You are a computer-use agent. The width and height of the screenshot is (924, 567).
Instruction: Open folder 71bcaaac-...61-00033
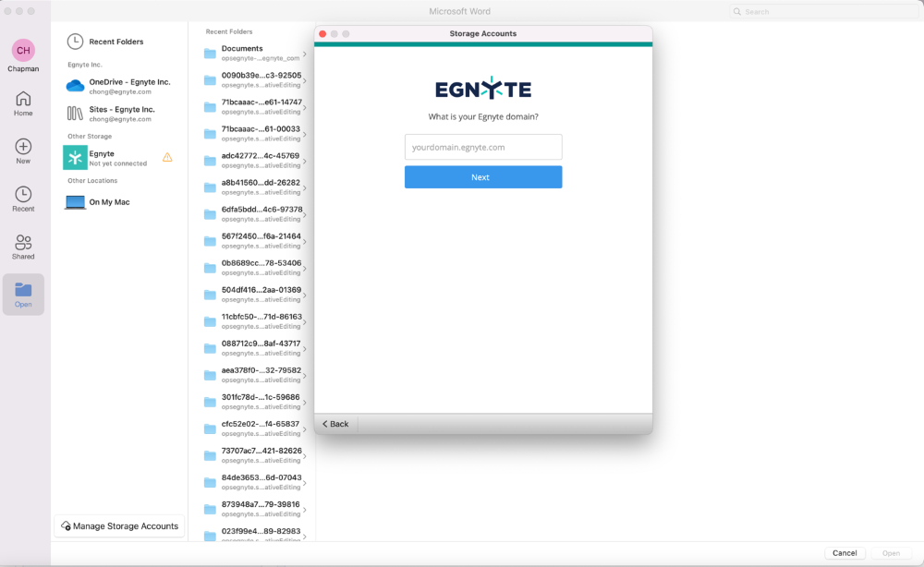click(x=255, y=134)
